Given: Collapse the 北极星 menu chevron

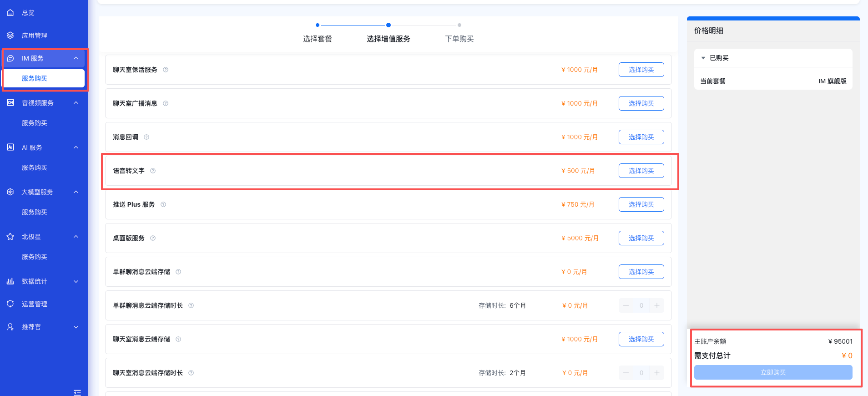Looking at the screenshot, I should click(x=76, y=237).
